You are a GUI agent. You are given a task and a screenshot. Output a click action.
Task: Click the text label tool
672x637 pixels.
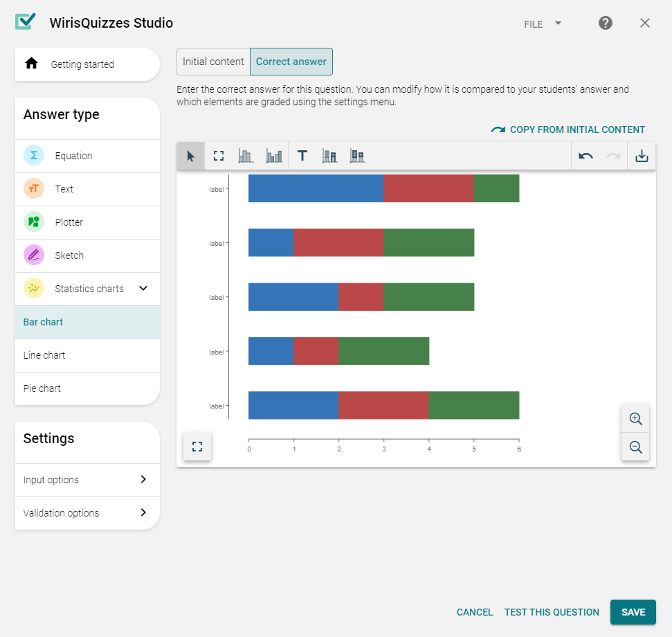click(302, 156)
